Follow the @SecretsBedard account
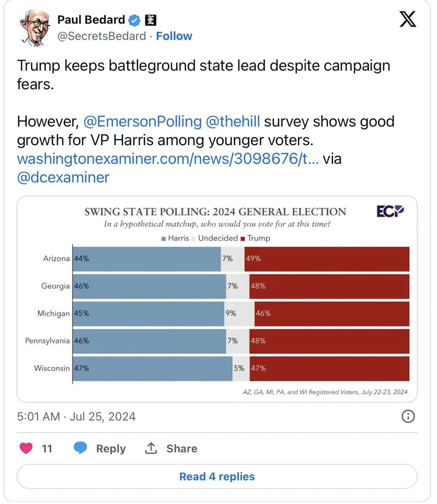The height and width of the screenshot is (504, 437). (174, 36)
